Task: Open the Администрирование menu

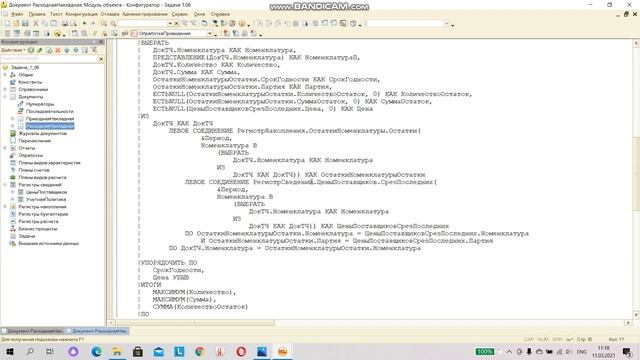Action: click(144, 14)
